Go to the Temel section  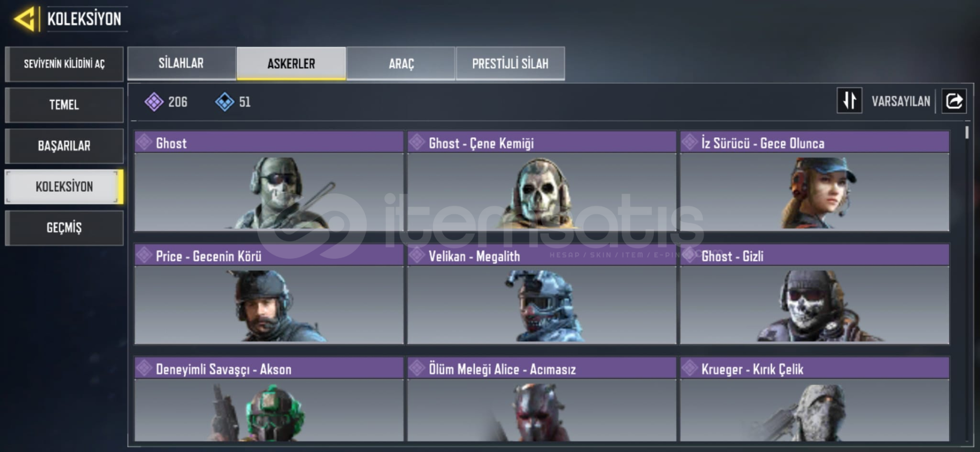pyautogui.click(x=64, y=105)
